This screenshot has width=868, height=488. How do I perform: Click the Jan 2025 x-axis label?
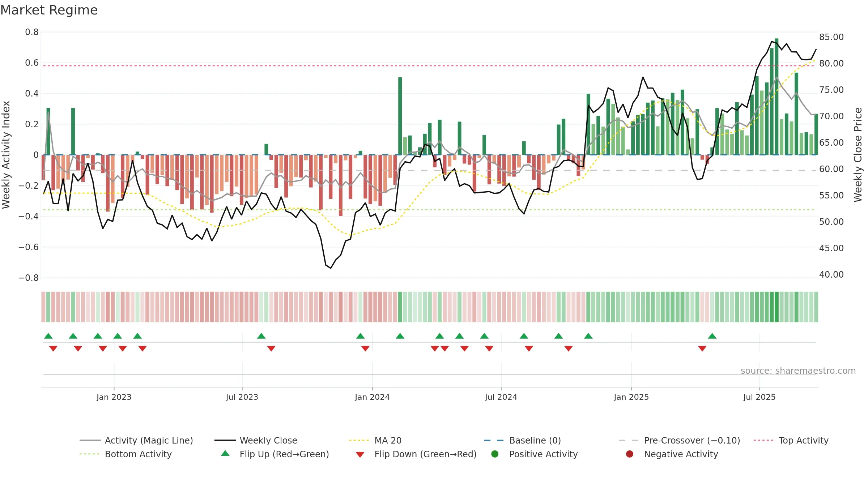pyautogui.click(x=631, y=397)
